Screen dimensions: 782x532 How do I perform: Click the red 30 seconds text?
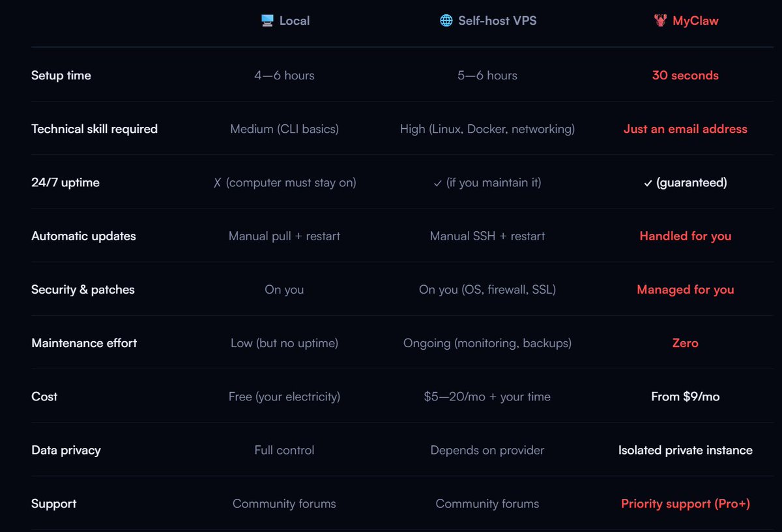(x=686, y=76)
